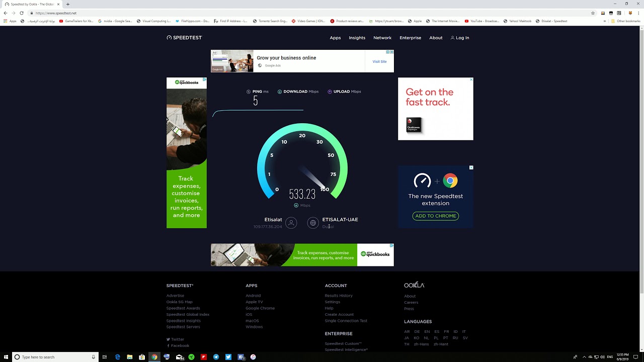Click the browser reload icon

click(x=22, y=13)
